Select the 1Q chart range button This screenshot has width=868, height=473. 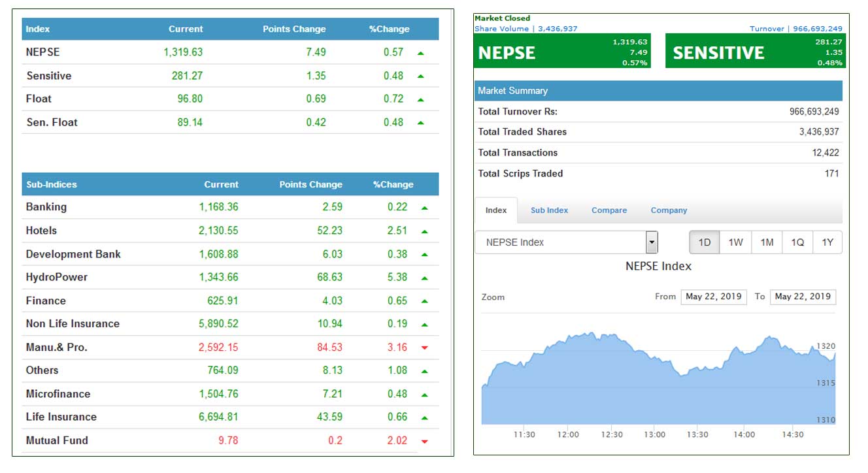coord(797,242)
